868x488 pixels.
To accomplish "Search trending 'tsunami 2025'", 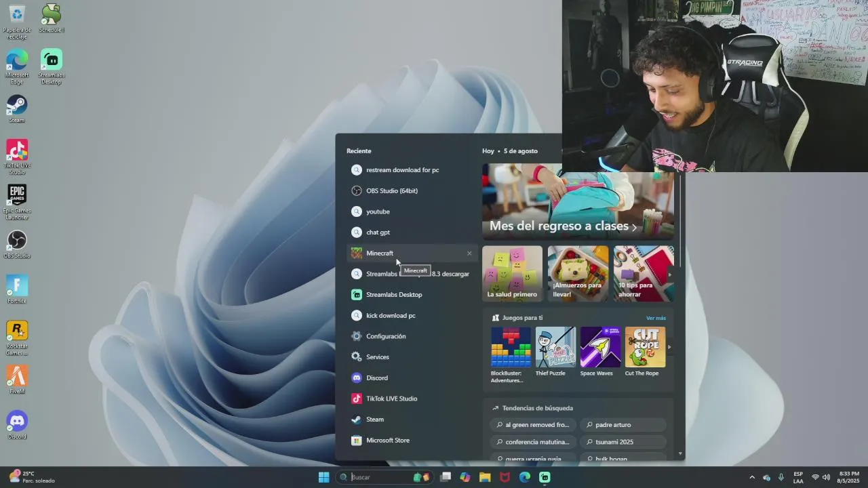I will (x=623, y=442).
